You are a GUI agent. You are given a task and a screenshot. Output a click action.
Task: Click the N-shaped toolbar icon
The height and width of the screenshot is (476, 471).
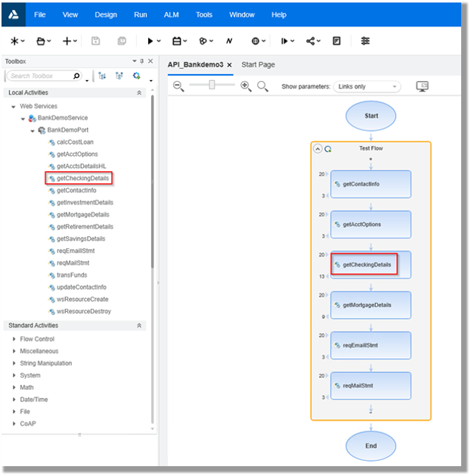229,41
